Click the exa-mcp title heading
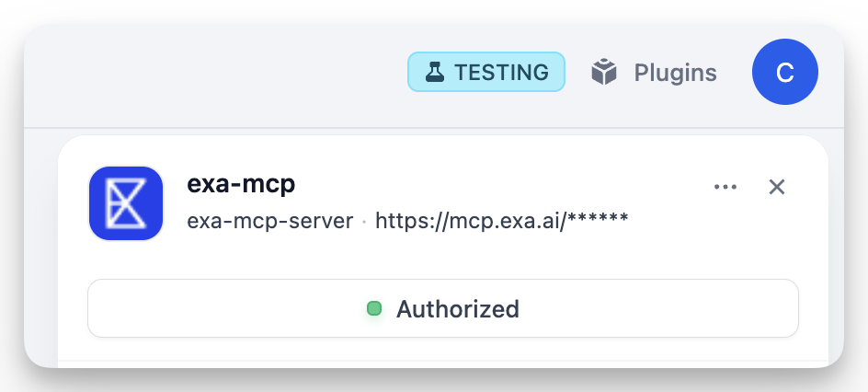The image size is (868, 392). point(241,183)
